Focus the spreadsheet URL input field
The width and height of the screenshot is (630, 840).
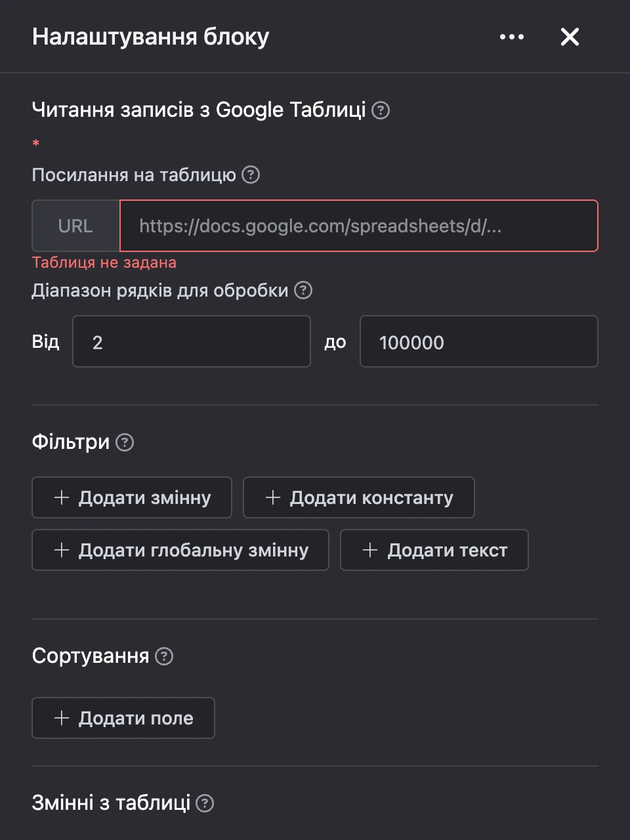pos(359,226)
